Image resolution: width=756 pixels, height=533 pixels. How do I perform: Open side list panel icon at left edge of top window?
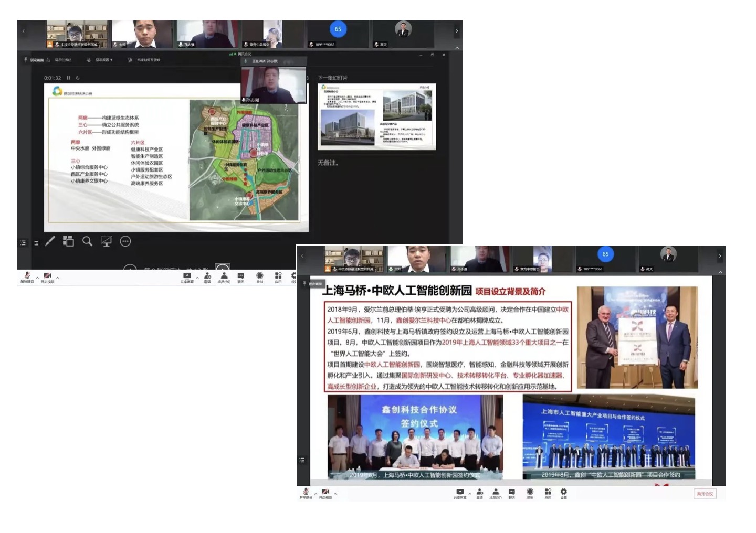(23, 243)
